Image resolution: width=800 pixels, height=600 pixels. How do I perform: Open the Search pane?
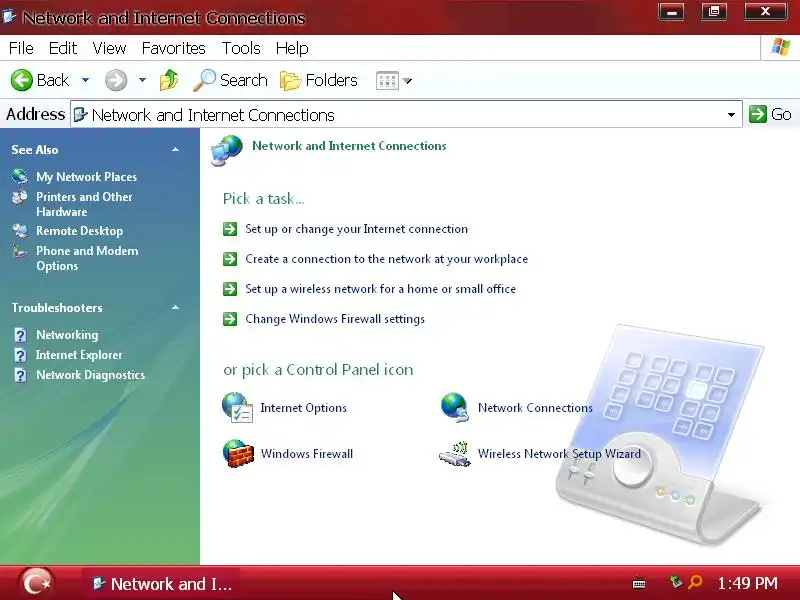tap(230, 80)
